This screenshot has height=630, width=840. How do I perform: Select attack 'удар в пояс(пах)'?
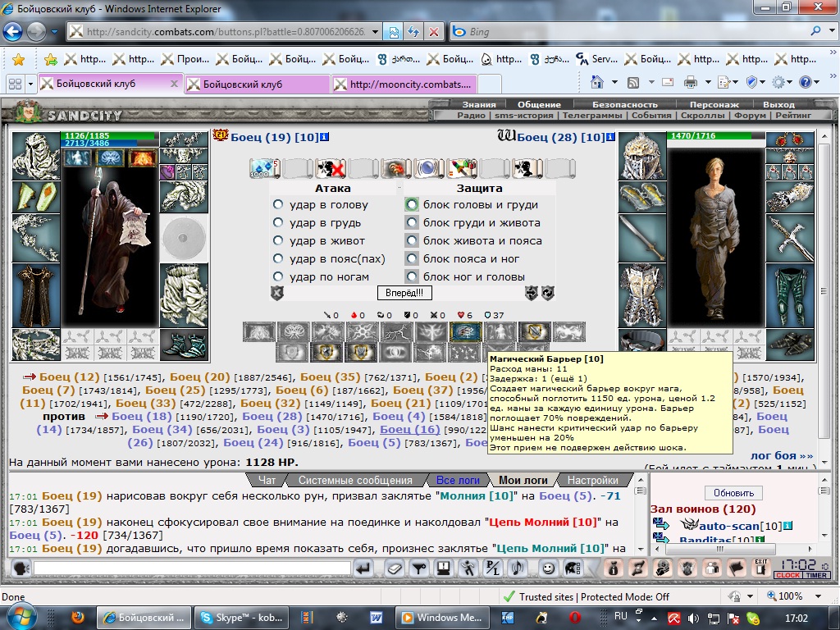pos(277,258)
